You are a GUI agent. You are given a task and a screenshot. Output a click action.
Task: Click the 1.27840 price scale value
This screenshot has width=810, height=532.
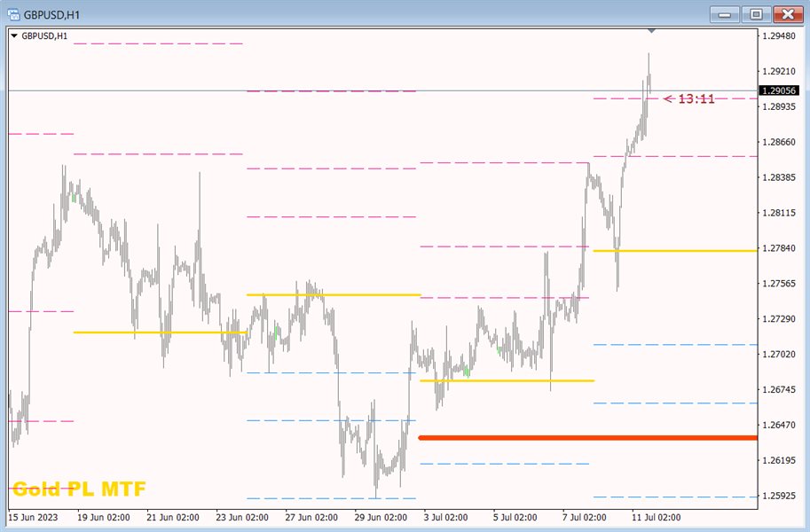tap(779, 248)
